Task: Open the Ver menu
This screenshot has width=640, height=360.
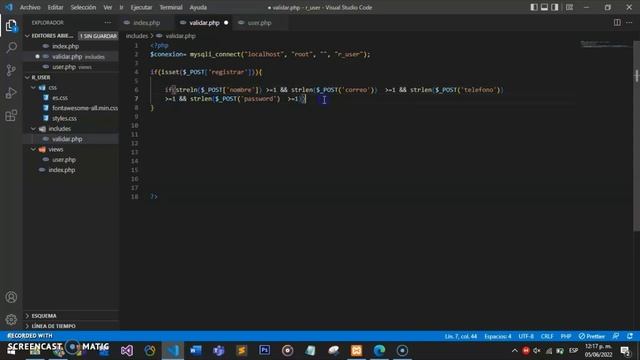Action: pyautogui.click(x=107, y=7)
